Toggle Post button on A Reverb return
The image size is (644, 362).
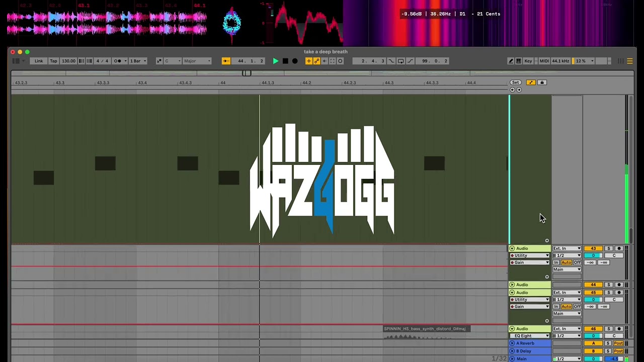coord(618,343)
